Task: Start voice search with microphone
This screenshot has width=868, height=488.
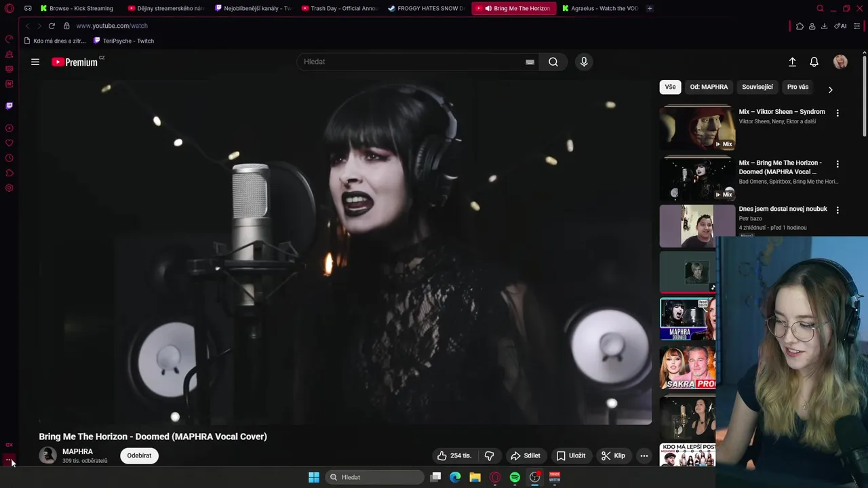Action: pyautogui.click(x=584, y=62)
